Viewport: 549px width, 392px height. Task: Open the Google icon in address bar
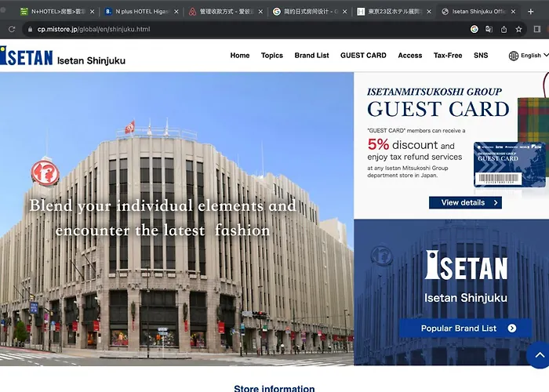click(x=474, y=29)
